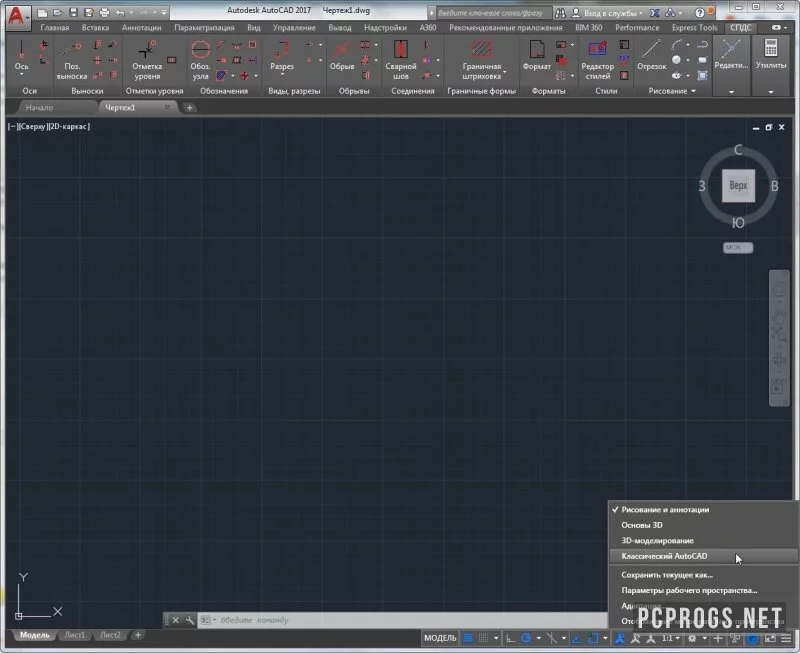The height and width of the screenshot is (653, 800).
Task: Toggle hardware acceleration shield icon in status bar
Action: [x=753, y=638]
